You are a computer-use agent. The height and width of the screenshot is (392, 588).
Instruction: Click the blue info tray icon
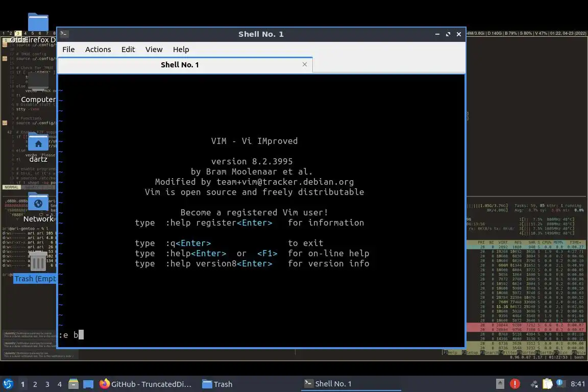tap(560, 383)
